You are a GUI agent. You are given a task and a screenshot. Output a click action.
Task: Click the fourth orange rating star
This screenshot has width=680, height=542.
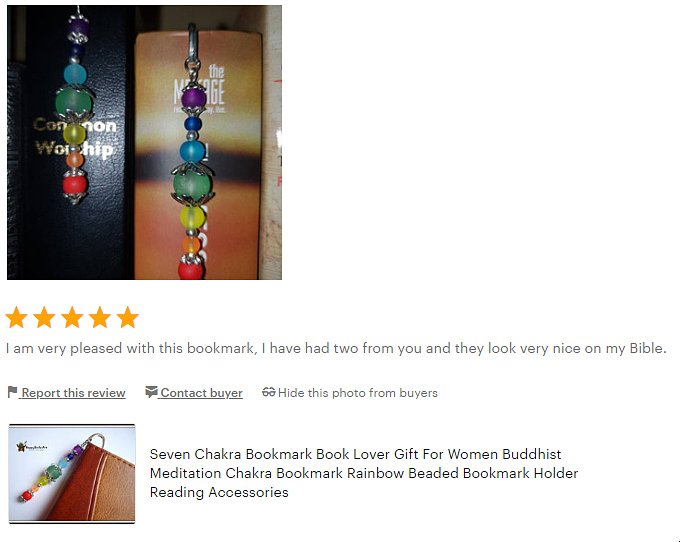pos(100,317)
